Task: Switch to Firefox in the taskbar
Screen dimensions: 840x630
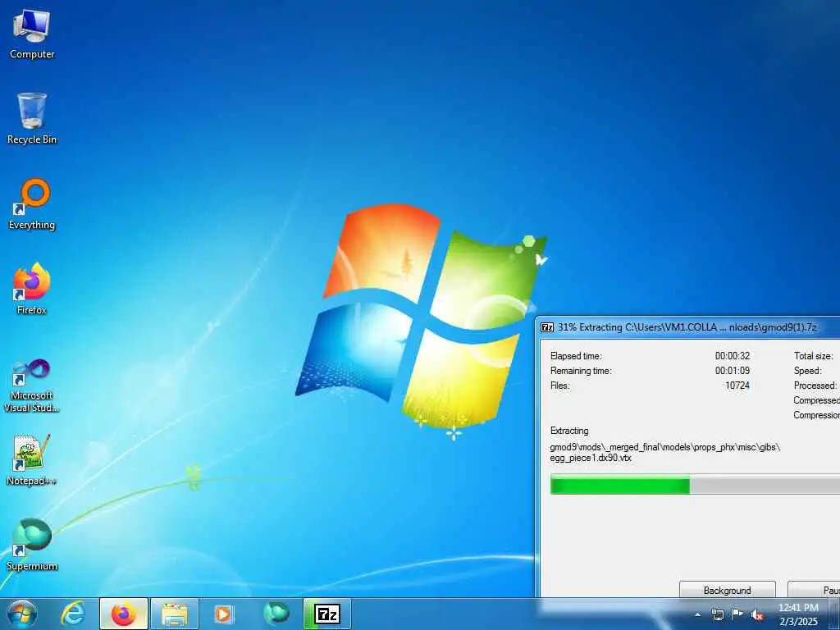Action: (124, 614)
